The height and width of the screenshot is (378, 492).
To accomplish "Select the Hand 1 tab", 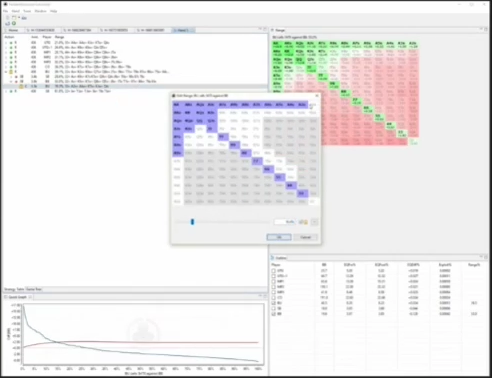I will pyautogui.click(x=183, y=30).
